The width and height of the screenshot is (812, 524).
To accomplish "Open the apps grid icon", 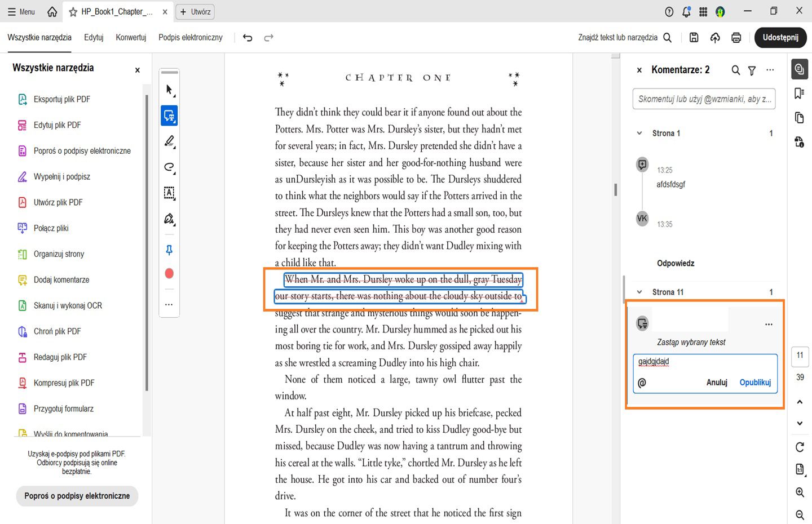I will pyautogui.click(x=703, y=12).
